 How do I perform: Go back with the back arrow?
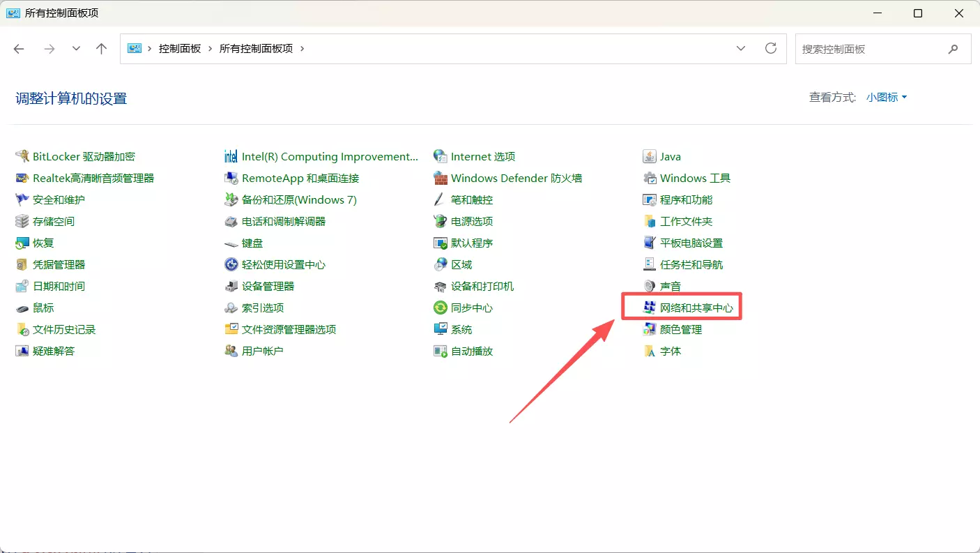tap(19, 48)
